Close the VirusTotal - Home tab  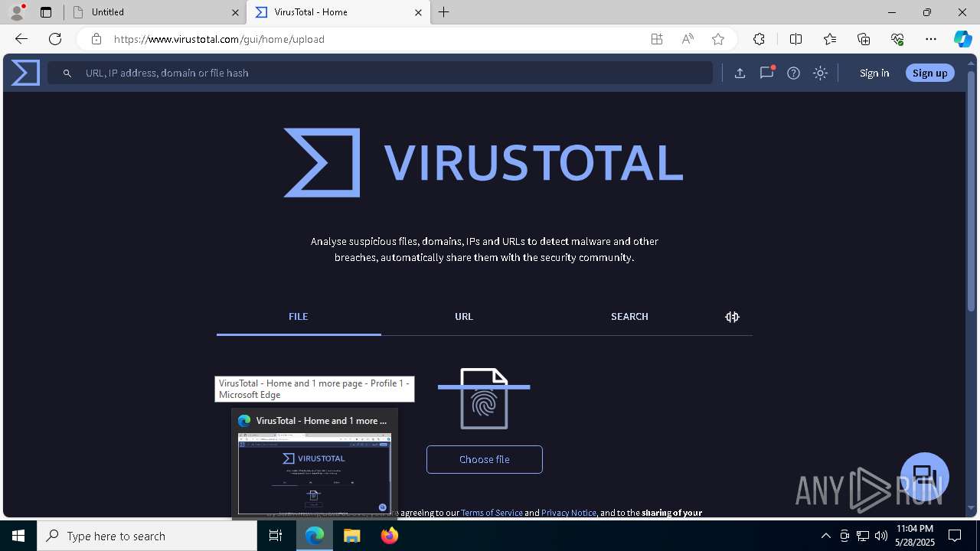[418, 12]
